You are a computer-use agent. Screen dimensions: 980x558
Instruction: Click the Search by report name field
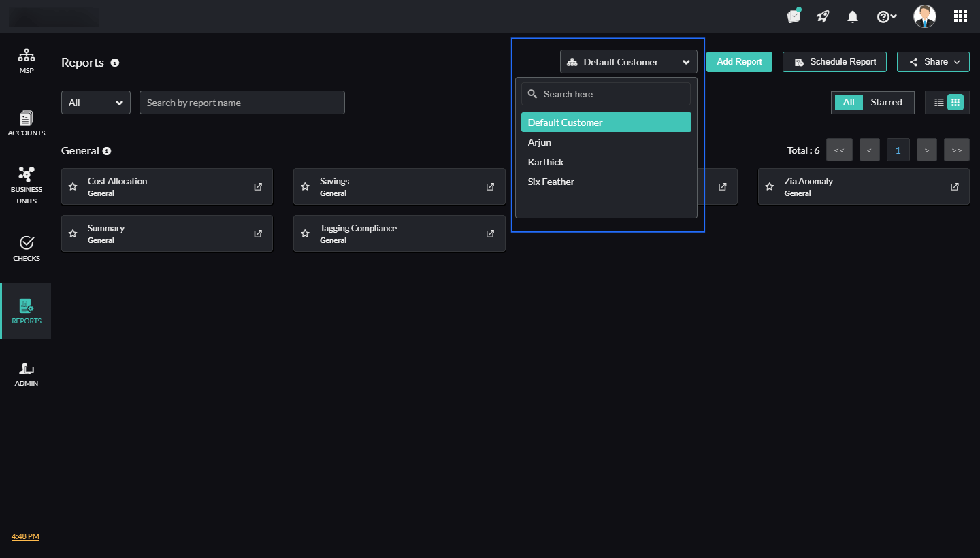[242, 103]
